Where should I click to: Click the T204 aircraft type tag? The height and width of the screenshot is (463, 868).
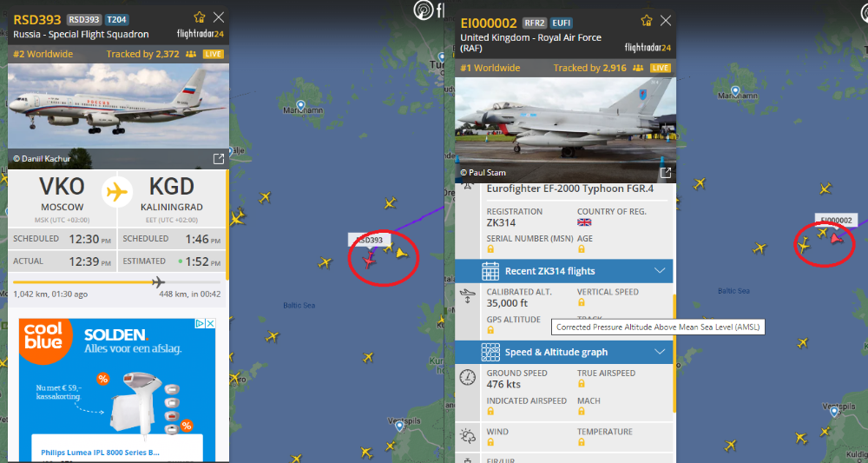coord(117,19)
